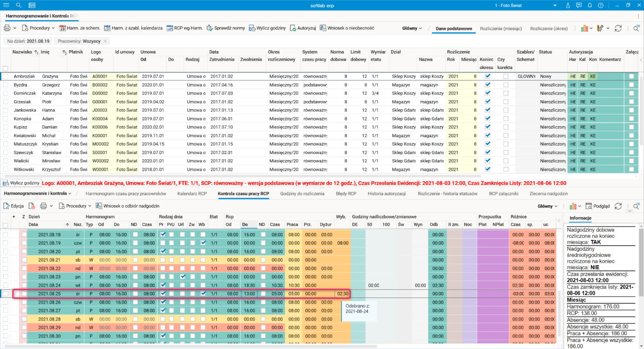The image size is (644, 349).
Task: Expand the Procedury dropdown in the RCP panel
Action: (x=74, y=206)
